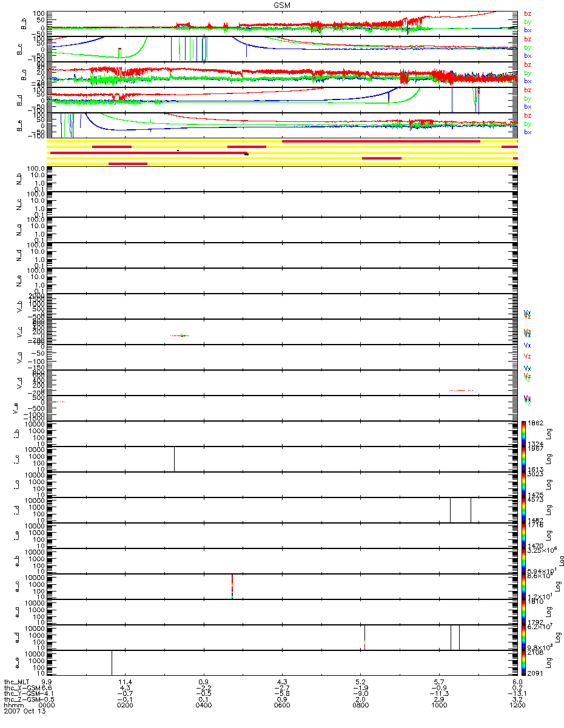Click the 11.4 MLT value

point(126,682)
